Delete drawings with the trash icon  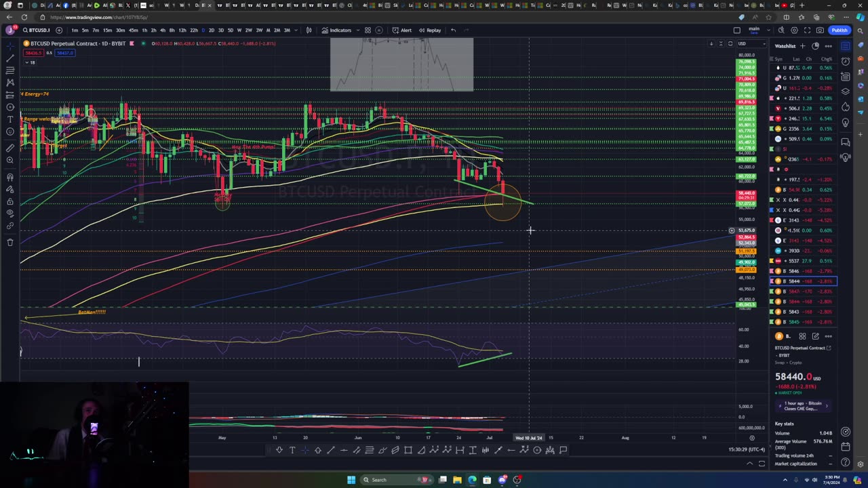(10, 242)
